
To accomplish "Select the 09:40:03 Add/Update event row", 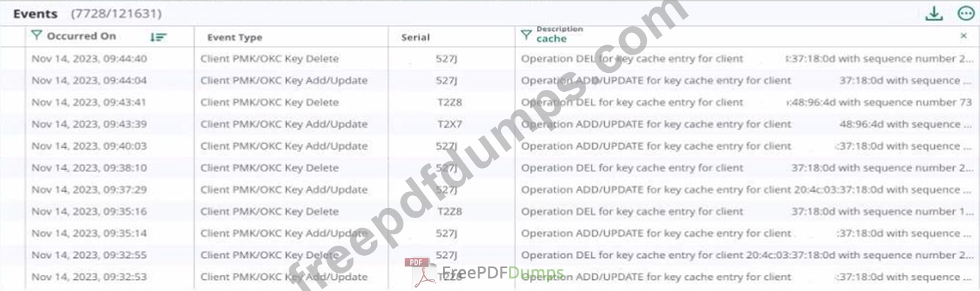I will click(x=490, y=146).
